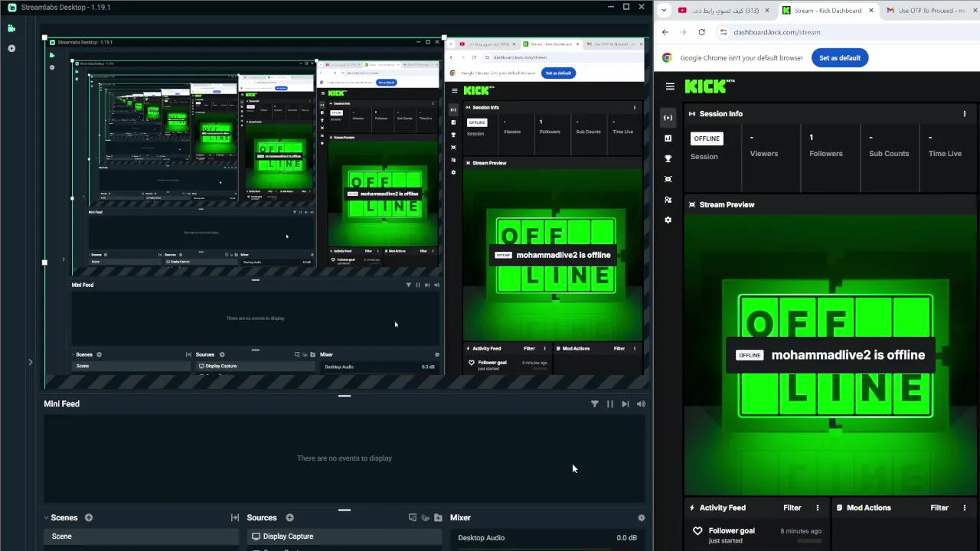Click the divider handle below Mini Feed

345,510
